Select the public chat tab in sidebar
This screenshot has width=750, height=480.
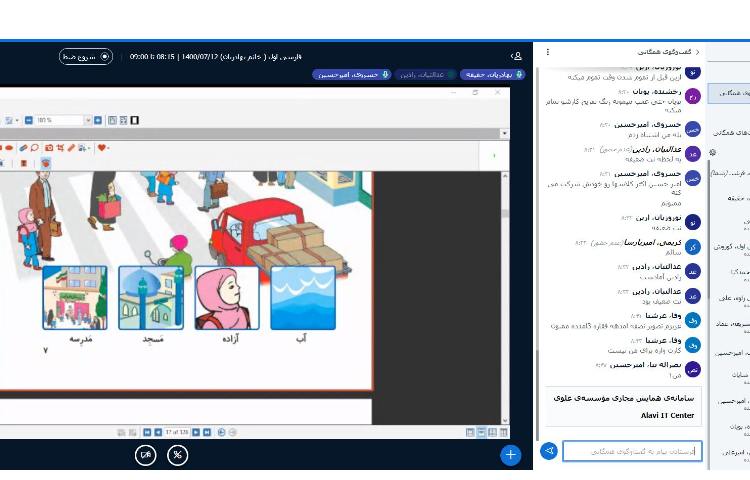(x=728, y=93)
